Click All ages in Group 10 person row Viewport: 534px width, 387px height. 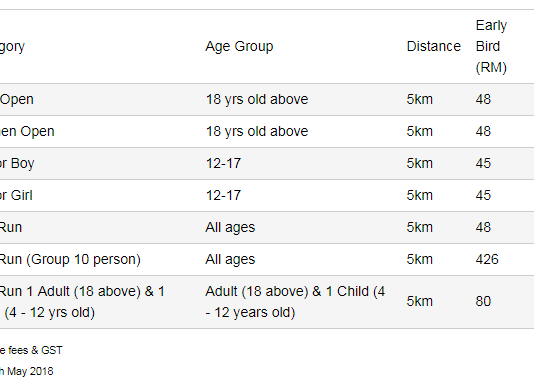pos(230,260)
